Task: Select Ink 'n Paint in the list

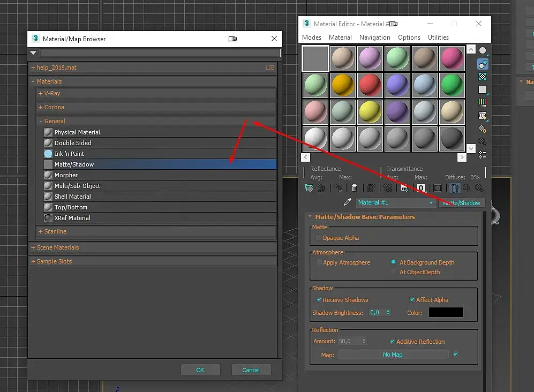Action: (160, 154)
